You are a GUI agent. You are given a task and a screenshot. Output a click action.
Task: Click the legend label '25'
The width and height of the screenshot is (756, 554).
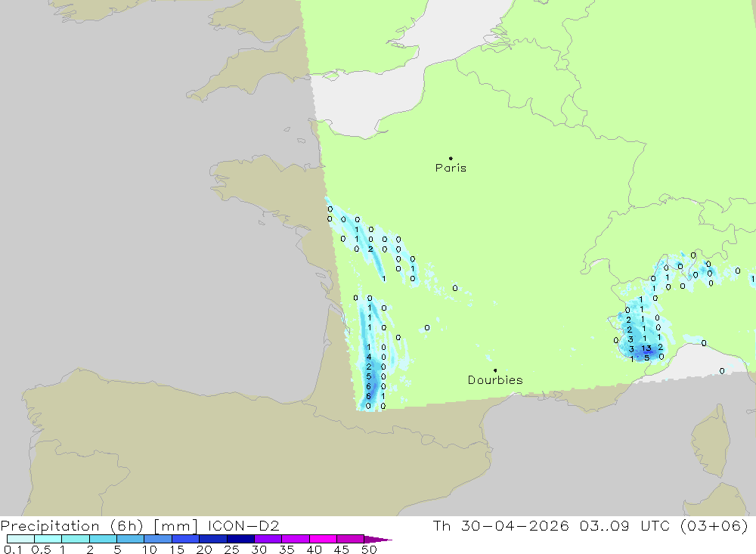point(232,549)
